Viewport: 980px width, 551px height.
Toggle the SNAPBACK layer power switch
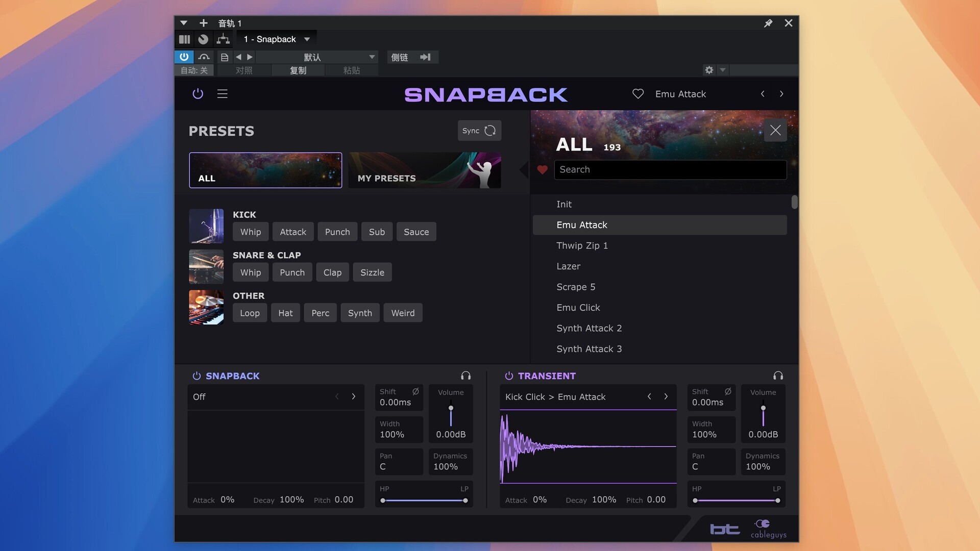(x=197, y=376)
